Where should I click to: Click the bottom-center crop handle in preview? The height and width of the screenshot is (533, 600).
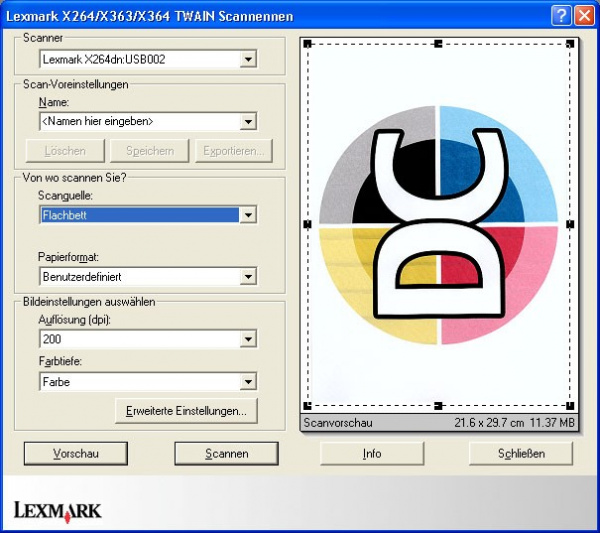click(438, 405)
